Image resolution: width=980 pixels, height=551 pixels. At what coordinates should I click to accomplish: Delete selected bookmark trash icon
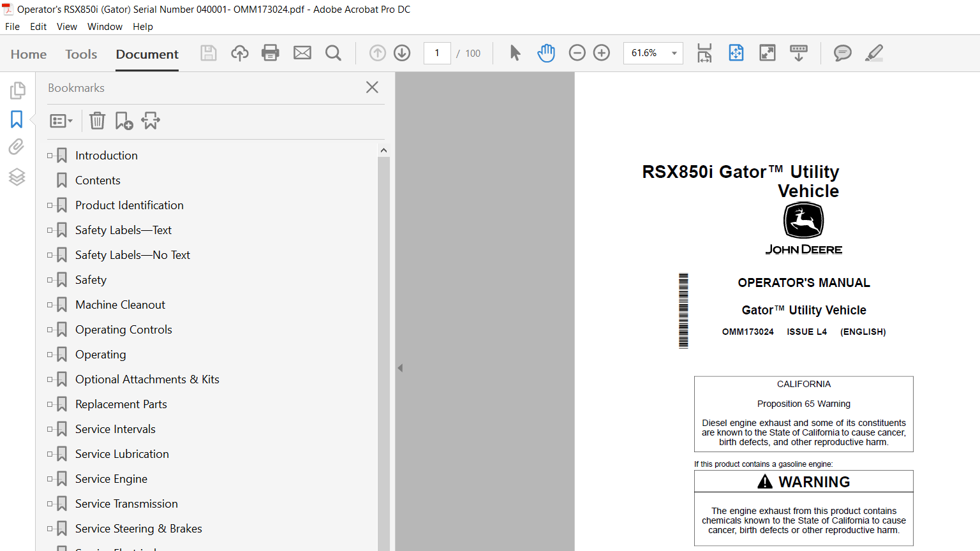point(97,121)
